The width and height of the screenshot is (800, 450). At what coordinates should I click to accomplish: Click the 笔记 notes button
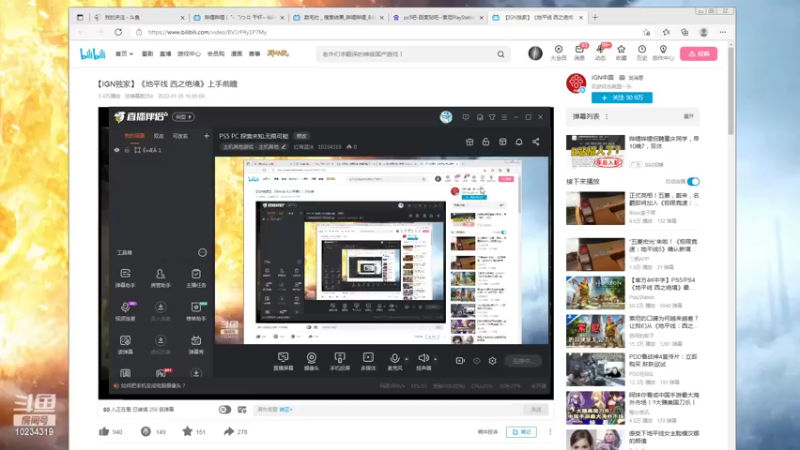coord(521,432)
